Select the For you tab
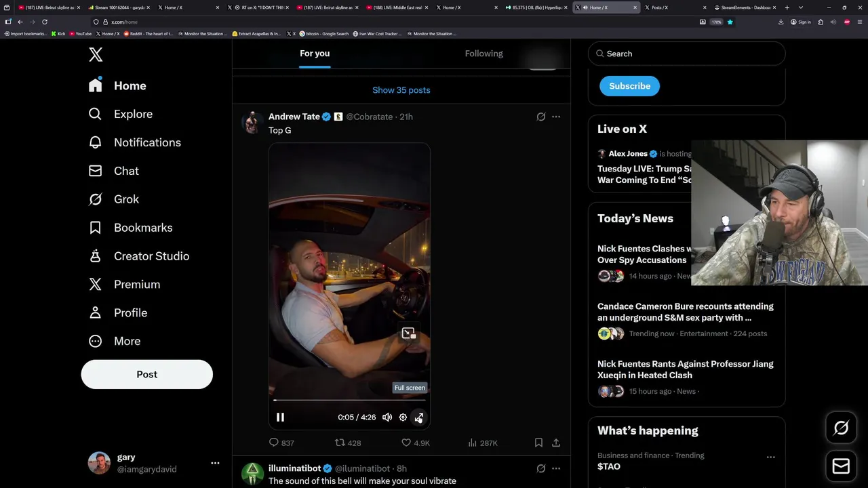 tap(315, 54)
